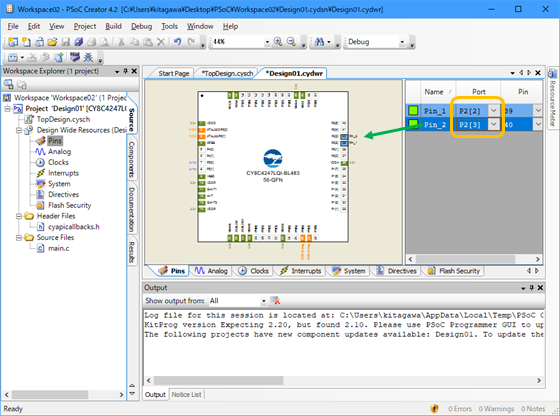Click the New Project toolbar icon
560x416 pixels.
(13, 42)
